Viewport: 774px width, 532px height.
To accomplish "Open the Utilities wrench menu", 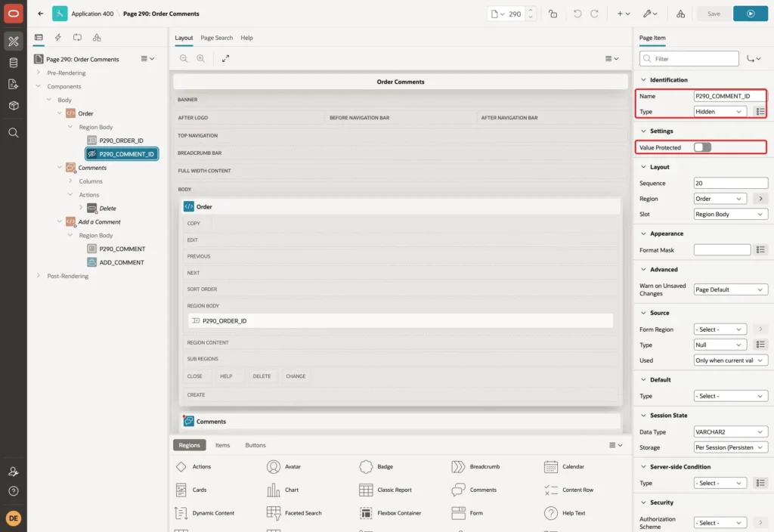I will click(x=650, y=14).
